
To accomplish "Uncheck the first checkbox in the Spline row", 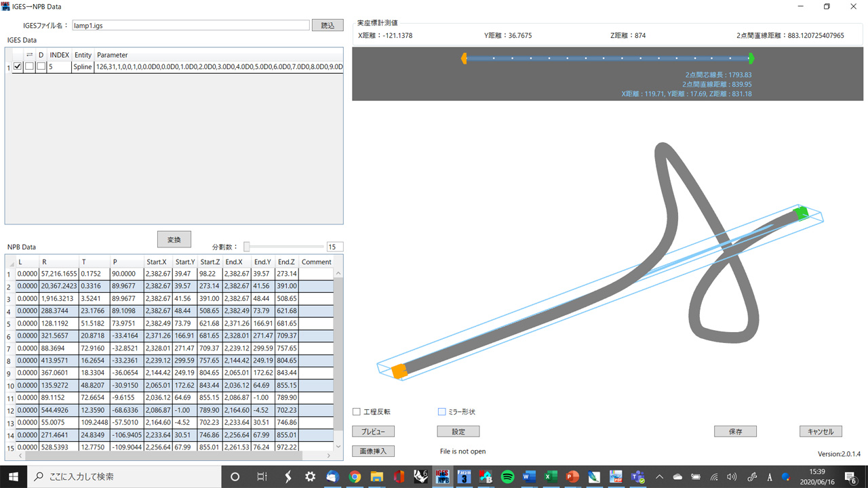I will coord(18,67).
